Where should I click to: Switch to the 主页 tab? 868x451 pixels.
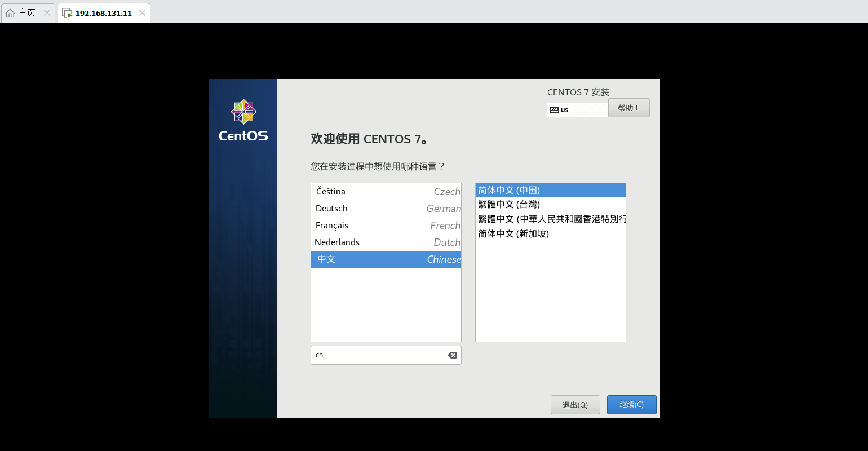(27, 13)
